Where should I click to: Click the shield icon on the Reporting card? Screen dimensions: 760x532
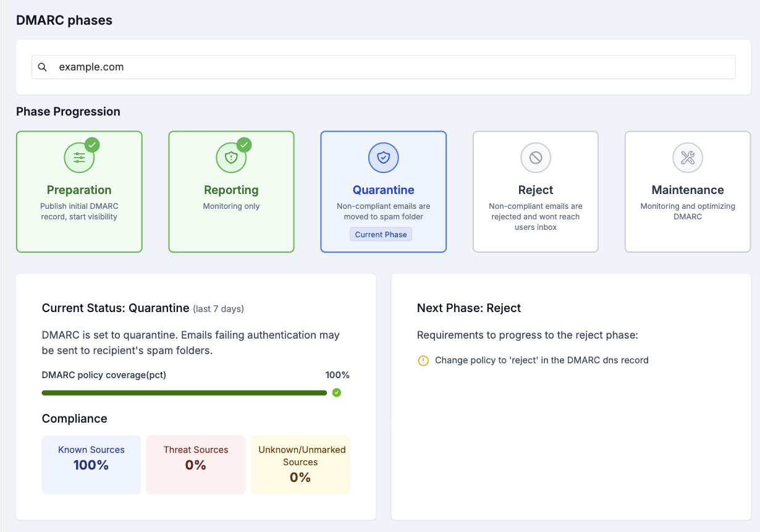click(231, 157)
